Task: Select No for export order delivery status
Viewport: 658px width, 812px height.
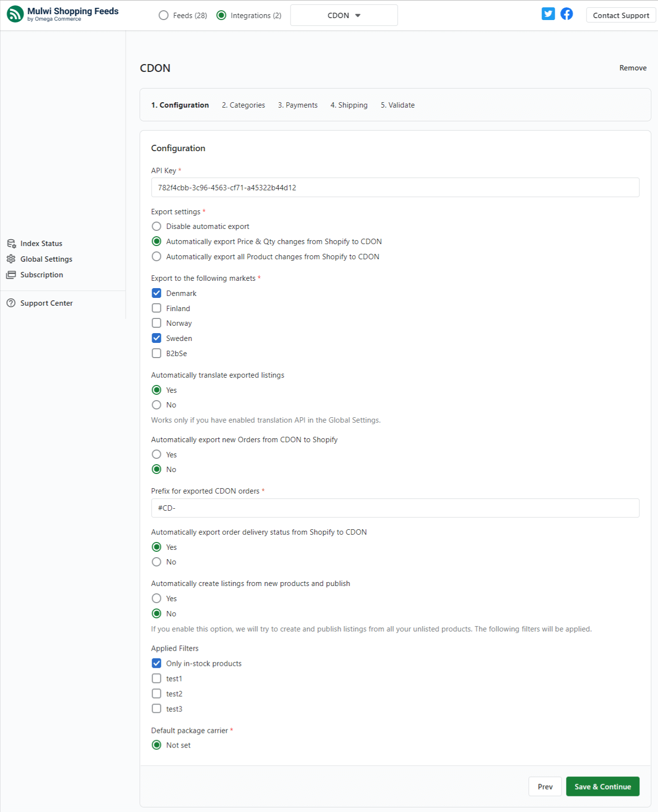Action: click(x=157, y=562)
